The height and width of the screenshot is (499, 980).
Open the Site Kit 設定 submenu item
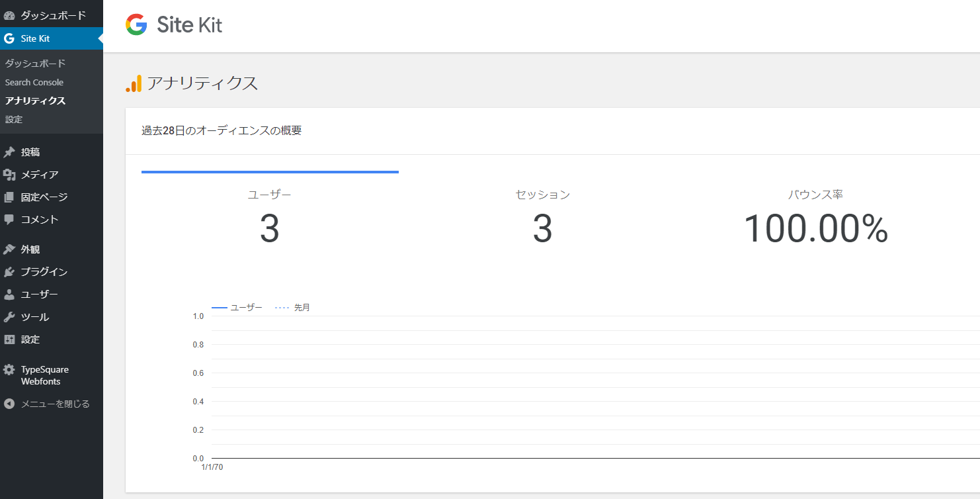pos(14,120)
